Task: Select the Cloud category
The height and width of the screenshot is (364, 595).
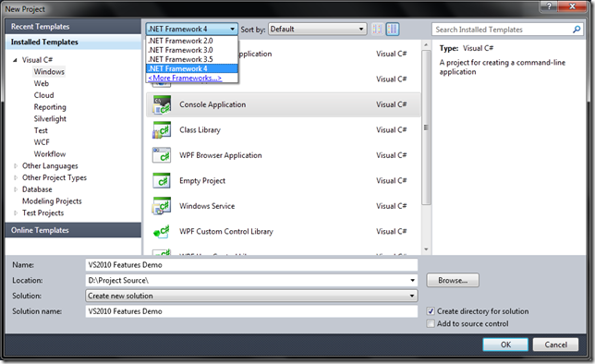Action: tap(44, 95)
